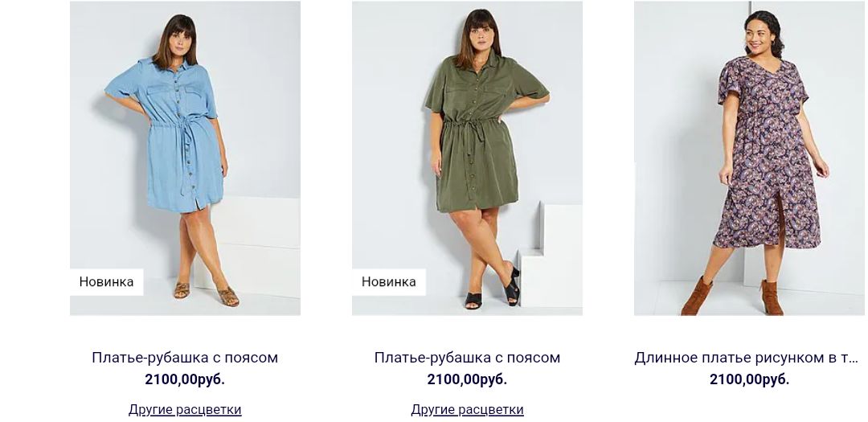The image size is (868, 422).
Task: Click 'Другие расцветки' under the blue dress
Action: point(185,410)
